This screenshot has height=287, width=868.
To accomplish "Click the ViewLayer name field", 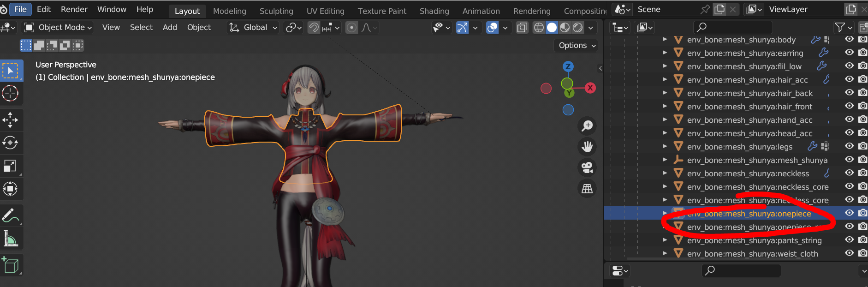I will [x=804, y=9].
